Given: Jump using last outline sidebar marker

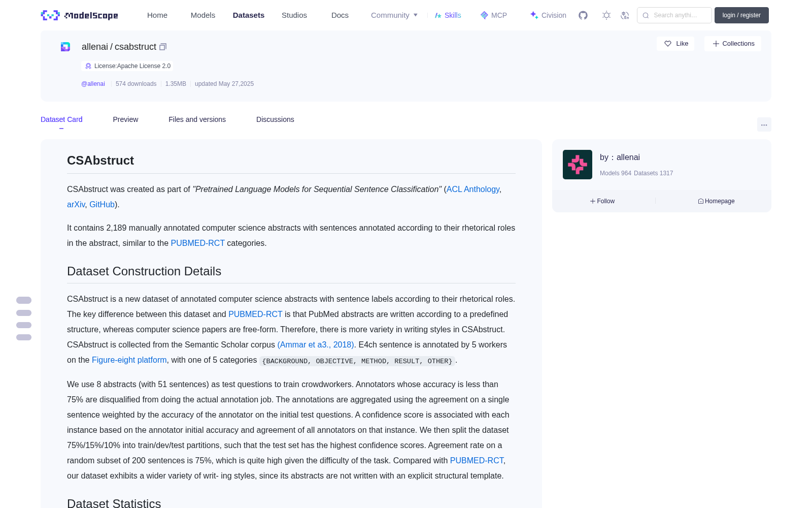Looking at the screenshot, I should (x=24, y=337).
